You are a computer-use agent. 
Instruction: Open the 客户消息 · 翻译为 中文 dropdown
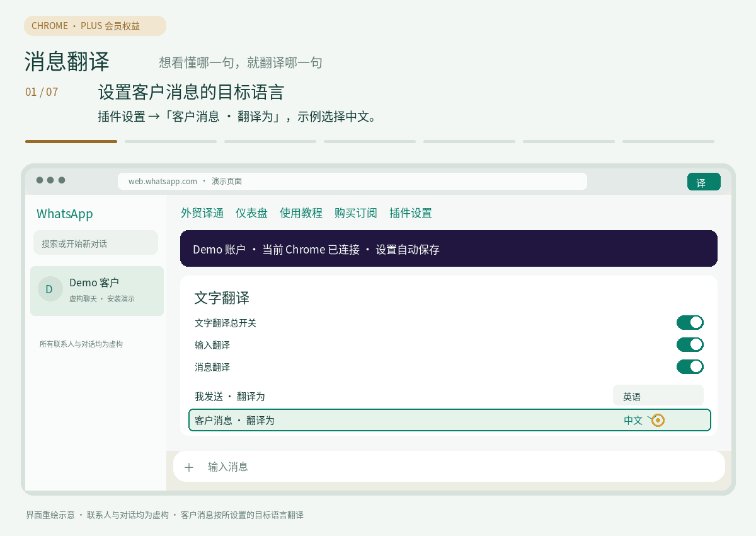[x=450, y=420]
